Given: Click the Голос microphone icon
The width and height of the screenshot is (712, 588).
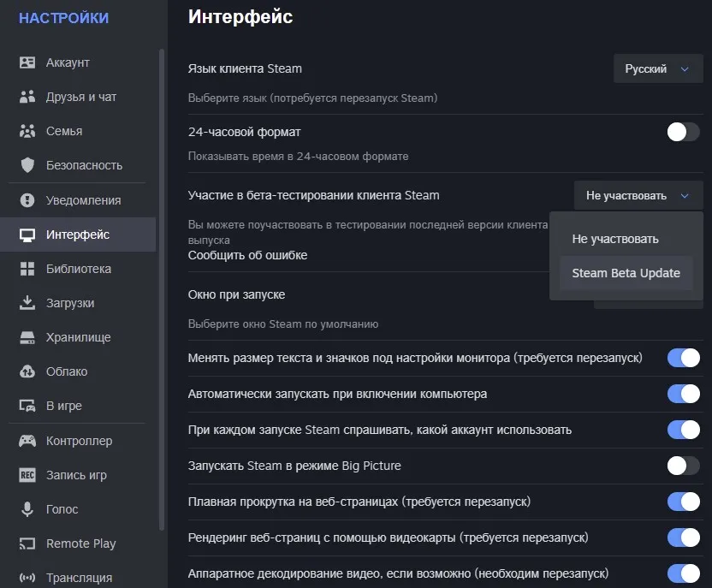Looking at the screenshot, I should tap(27, 509).
